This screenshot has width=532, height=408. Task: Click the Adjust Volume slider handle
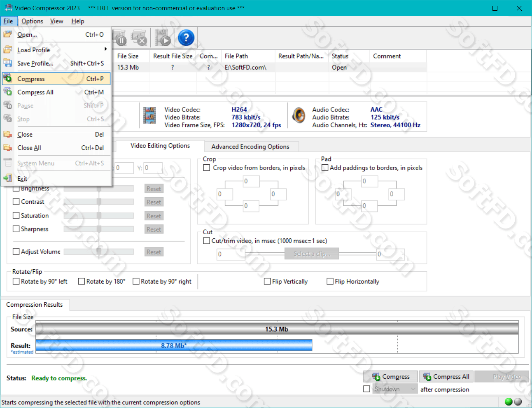tap(99, 252)
